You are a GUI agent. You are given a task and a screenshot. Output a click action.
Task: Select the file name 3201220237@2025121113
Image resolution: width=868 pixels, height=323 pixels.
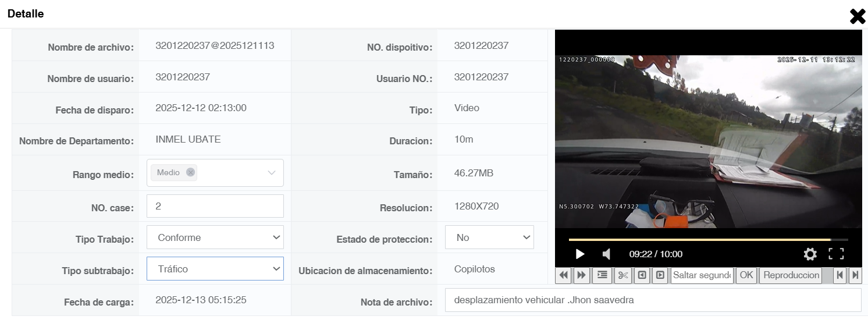(215, 45)
